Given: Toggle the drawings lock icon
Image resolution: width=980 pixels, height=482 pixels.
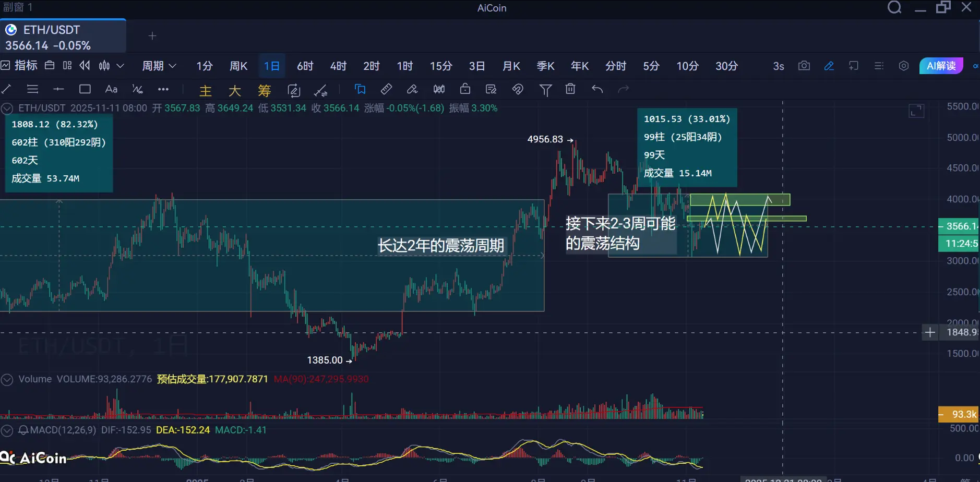Looking at the screenshot, I should point(465,89).
